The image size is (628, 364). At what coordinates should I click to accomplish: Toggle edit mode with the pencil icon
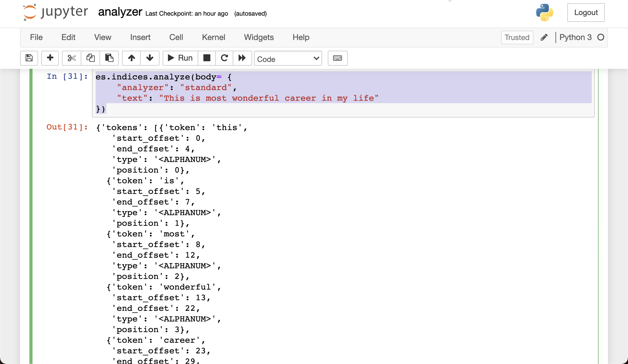point(544,37)
